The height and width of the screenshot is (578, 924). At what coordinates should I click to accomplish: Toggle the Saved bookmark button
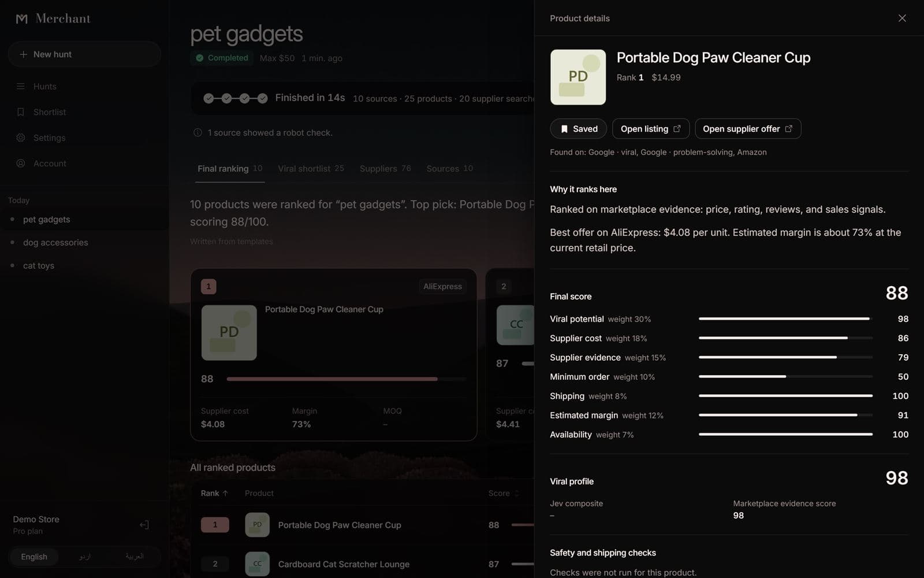point(578,129)
